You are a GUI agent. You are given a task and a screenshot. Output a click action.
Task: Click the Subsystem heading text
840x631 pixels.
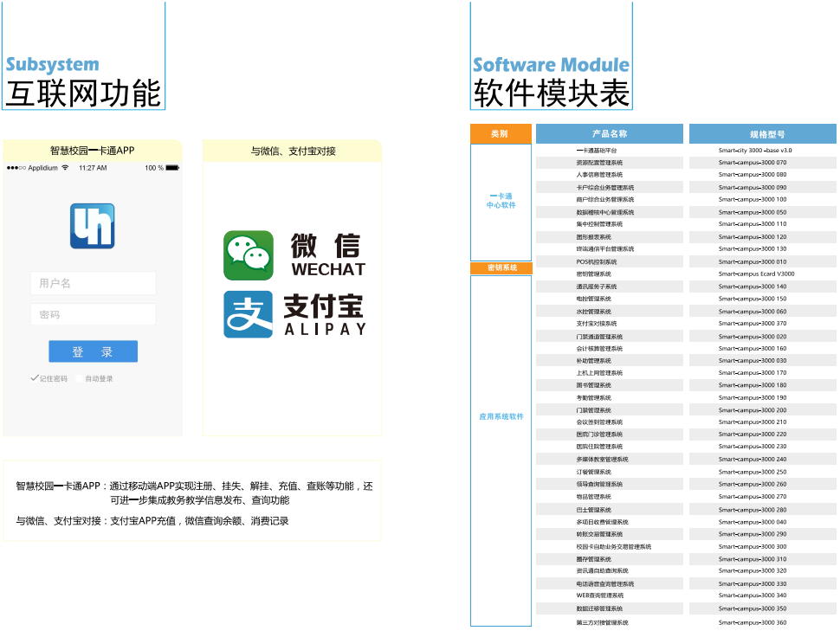[53, 65]
